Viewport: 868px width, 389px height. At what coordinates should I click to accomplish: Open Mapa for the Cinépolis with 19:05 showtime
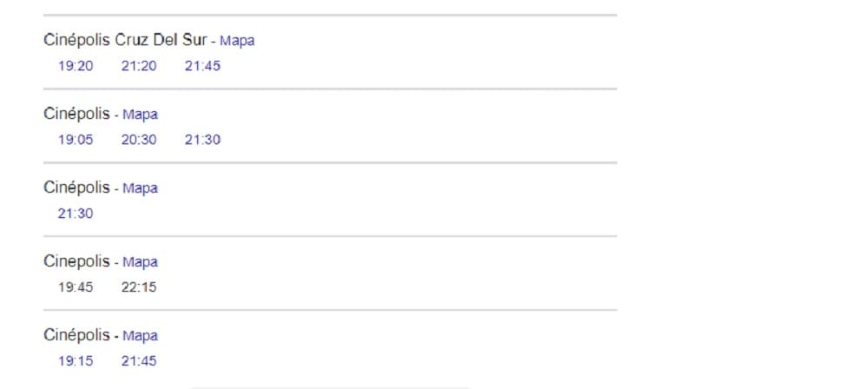(x=141, y=115)
